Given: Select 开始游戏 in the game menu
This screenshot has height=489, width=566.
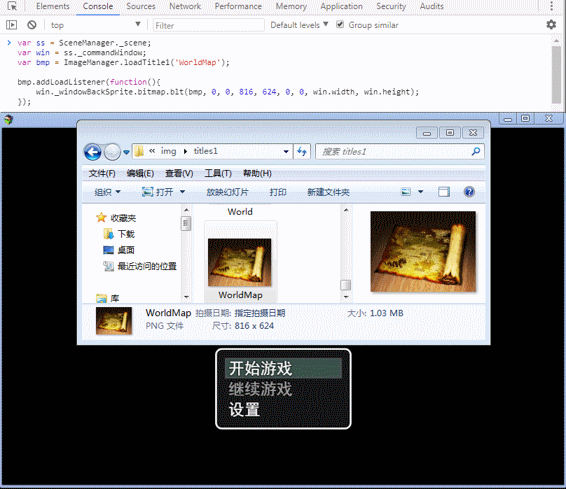Looking at the screenshot, I should pyautogui.click(x=283, y=368).
